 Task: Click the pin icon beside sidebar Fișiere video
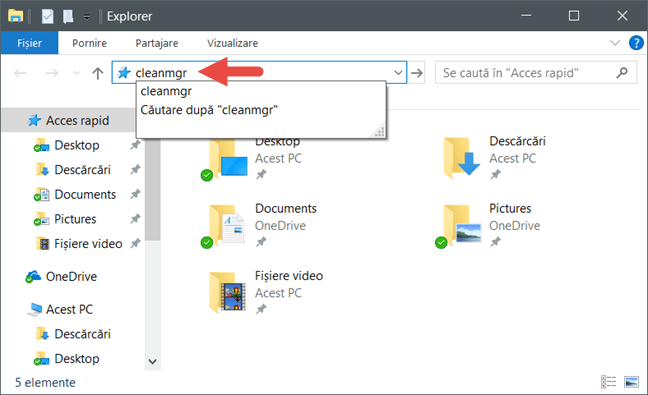click(135, 243)
